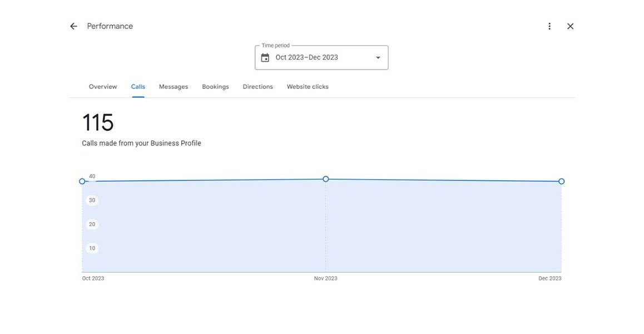Open the Messages tab
The width and height of the screenshot is (644, 334).
tap(174, 87)
